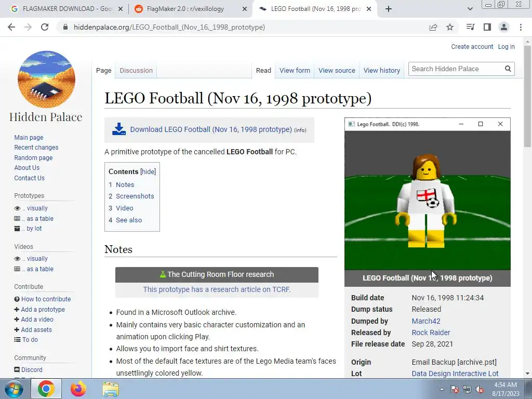532x399 pixels.
Task: Open the media control icon in toolbar
Action: 470,27
